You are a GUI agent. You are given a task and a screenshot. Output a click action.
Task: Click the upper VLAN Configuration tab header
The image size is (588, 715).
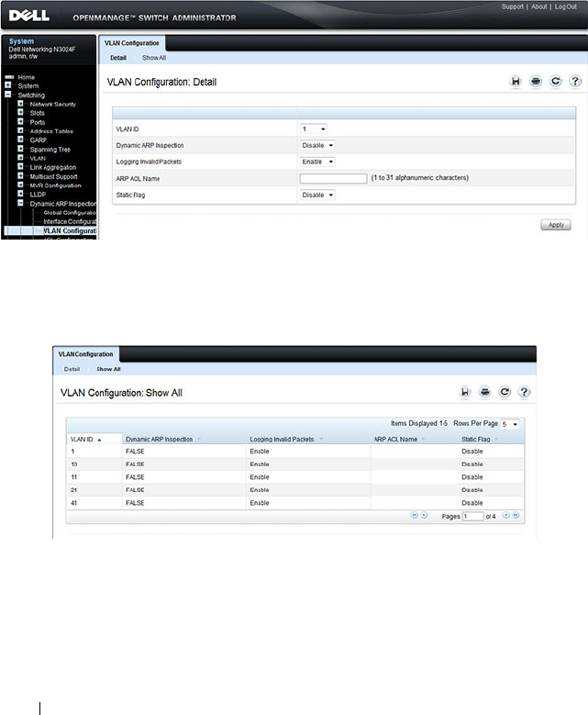pyautogui.click(x=132, y=43)
